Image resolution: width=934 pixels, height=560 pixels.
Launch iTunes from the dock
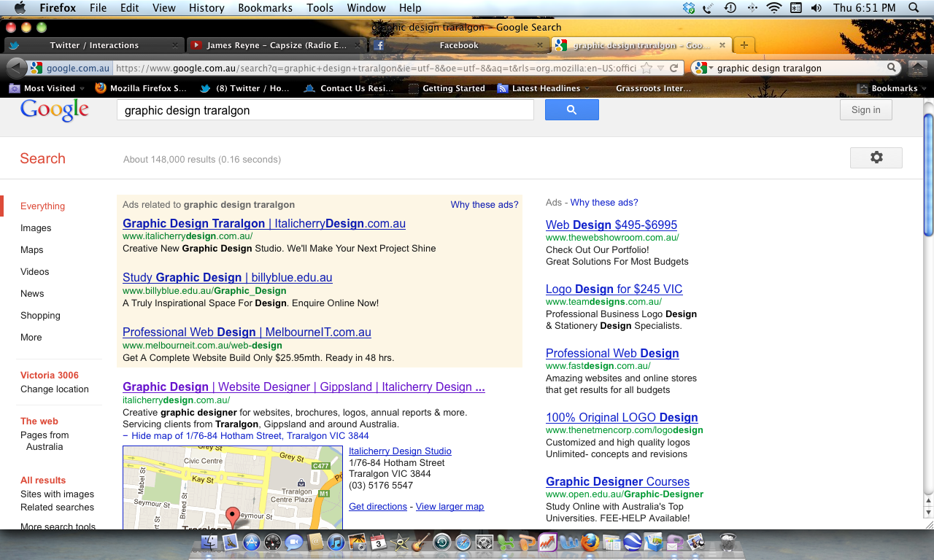tap(336, 542)
